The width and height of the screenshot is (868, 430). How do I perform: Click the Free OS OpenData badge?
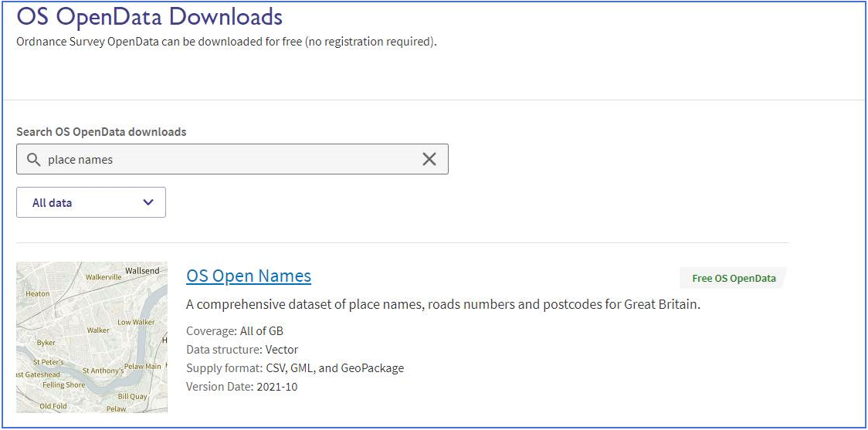(x=734, y=279)
